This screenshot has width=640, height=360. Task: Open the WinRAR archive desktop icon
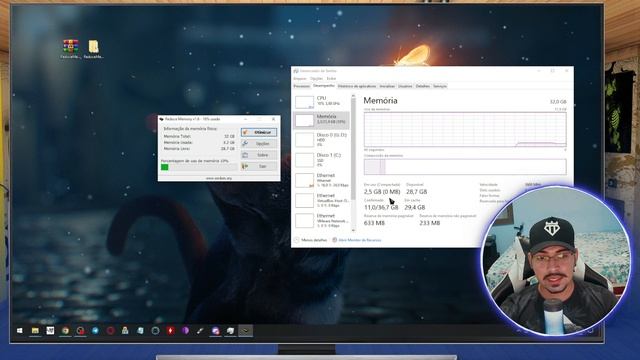pos(70,49)
